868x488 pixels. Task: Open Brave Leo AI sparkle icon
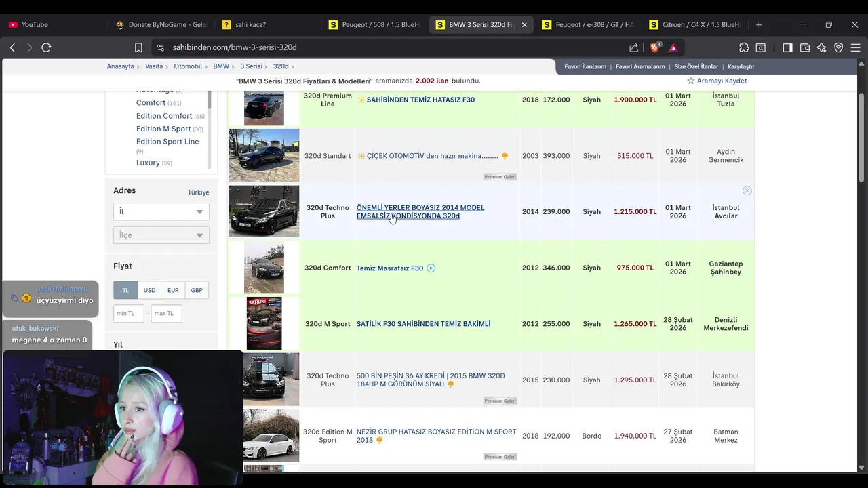point(822,47)
